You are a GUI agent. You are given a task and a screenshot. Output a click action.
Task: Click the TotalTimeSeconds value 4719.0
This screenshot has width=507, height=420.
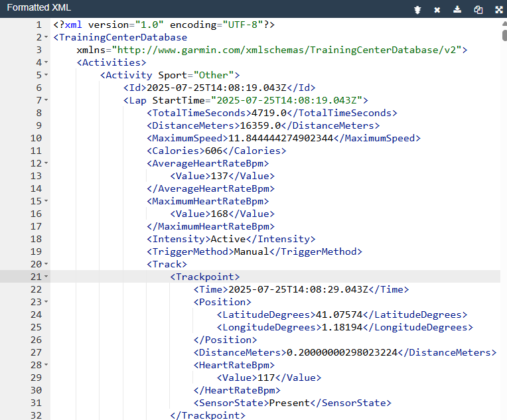pos(269,113)
